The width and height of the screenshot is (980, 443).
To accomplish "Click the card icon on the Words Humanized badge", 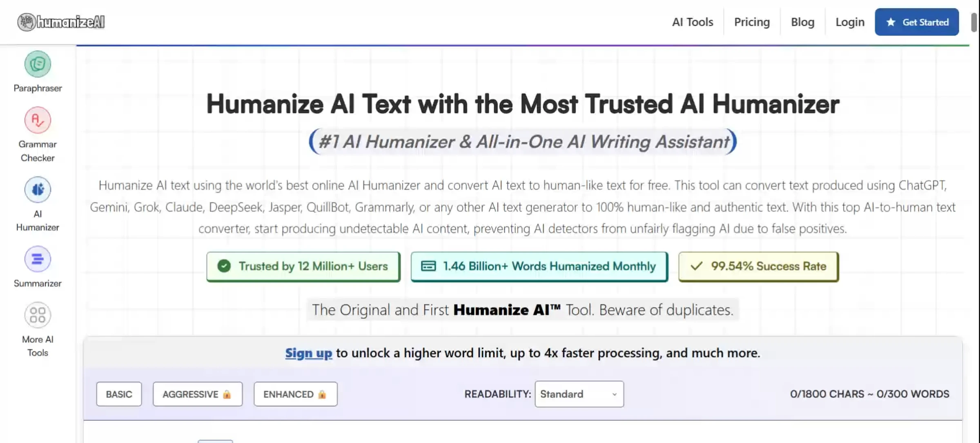I will (x=428, y=266).
